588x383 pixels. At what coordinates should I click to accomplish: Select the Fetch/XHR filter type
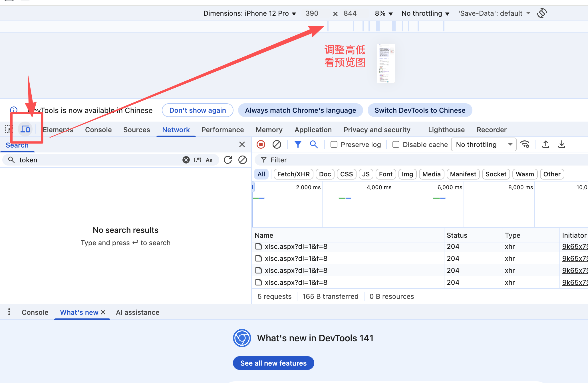[x=293, y=174]
